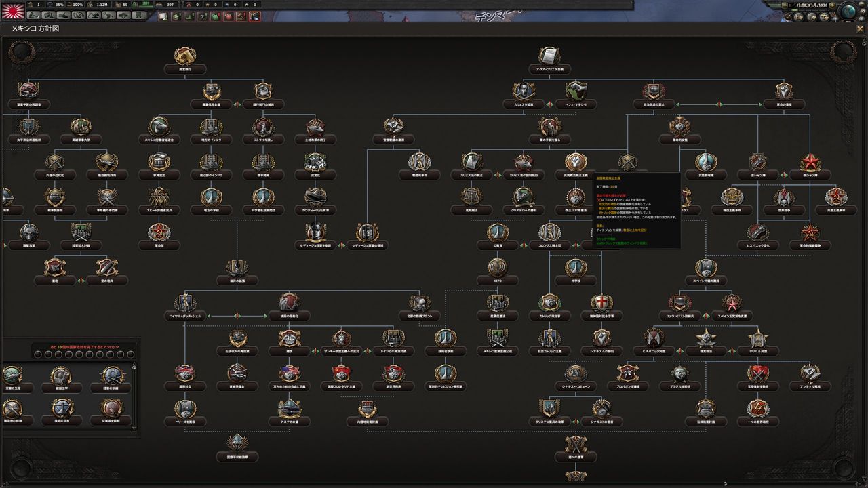Click the ドイツとの資源交換 focus label
868x488 pixels.
point(393,352)
